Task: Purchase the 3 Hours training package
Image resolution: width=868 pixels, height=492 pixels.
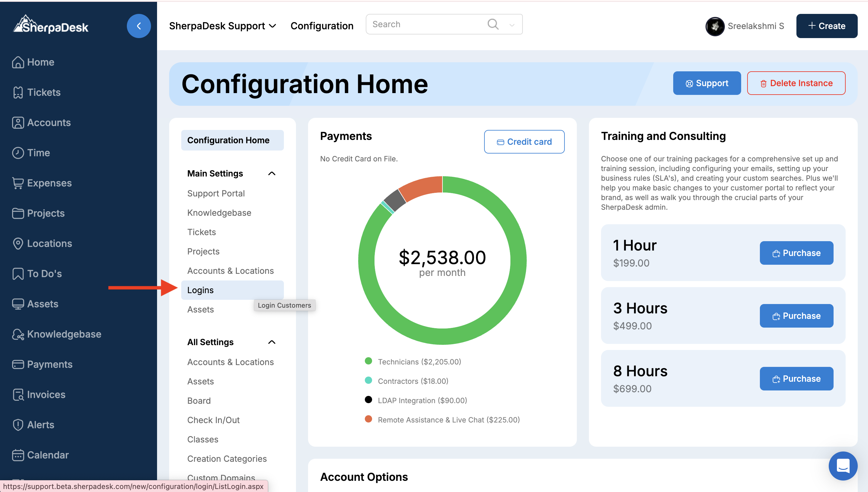Action: 796,316
